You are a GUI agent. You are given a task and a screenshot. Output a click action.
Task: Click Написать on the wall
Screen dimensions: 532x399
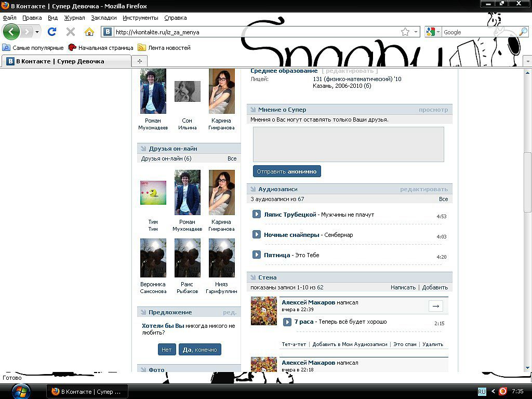(403, 287)
